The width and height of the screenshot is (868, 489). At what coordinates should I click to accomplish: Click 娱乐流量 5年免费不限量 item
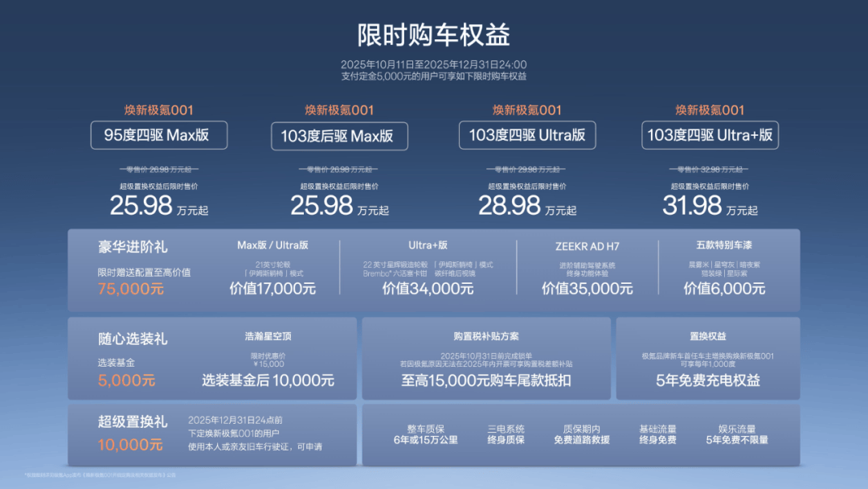[x=737, y=434]
